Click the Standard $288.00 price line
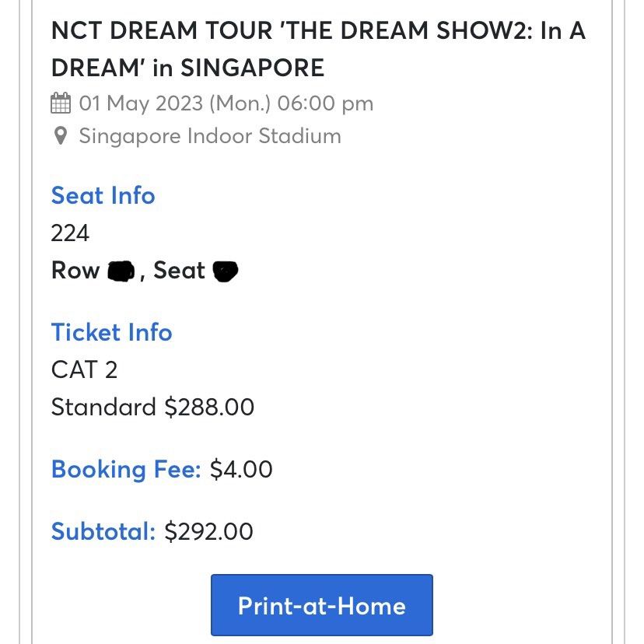The image size is (644, 644). tap(152, 407)
